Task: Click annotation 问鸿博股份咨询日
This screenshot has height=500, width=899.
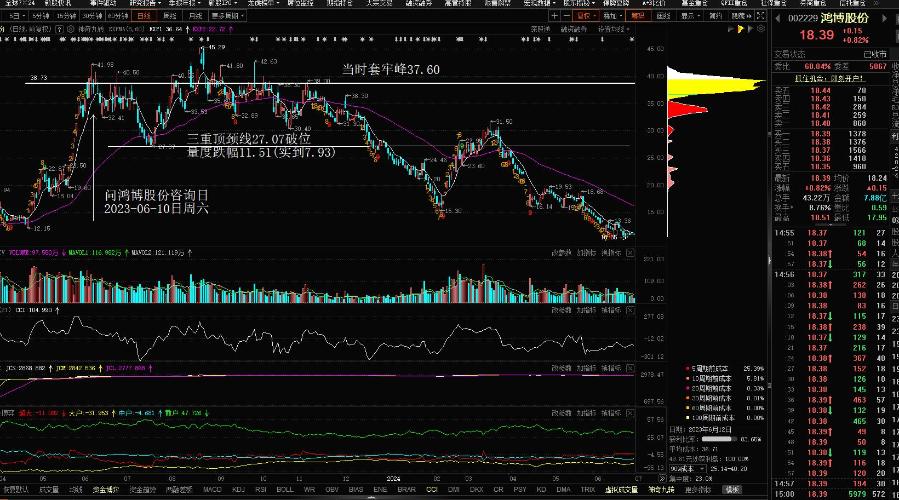Action: coord(156,195)
